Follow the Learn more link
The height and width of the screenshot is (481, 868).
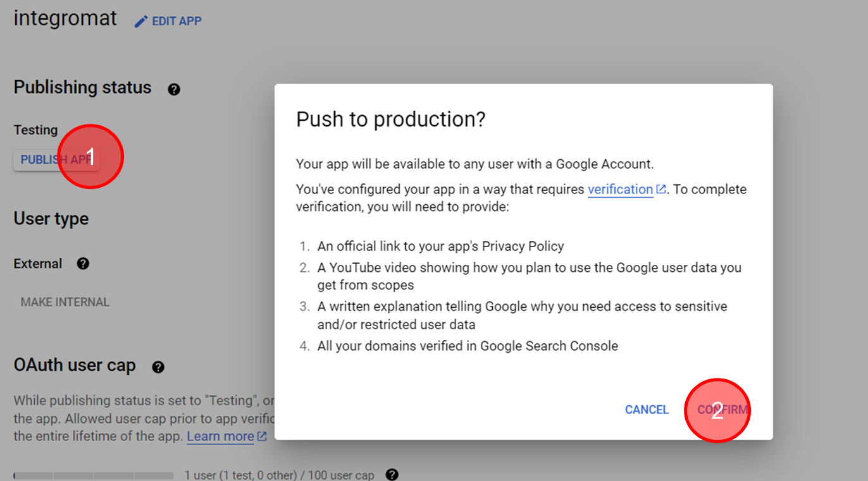click(x=220, y=436)
